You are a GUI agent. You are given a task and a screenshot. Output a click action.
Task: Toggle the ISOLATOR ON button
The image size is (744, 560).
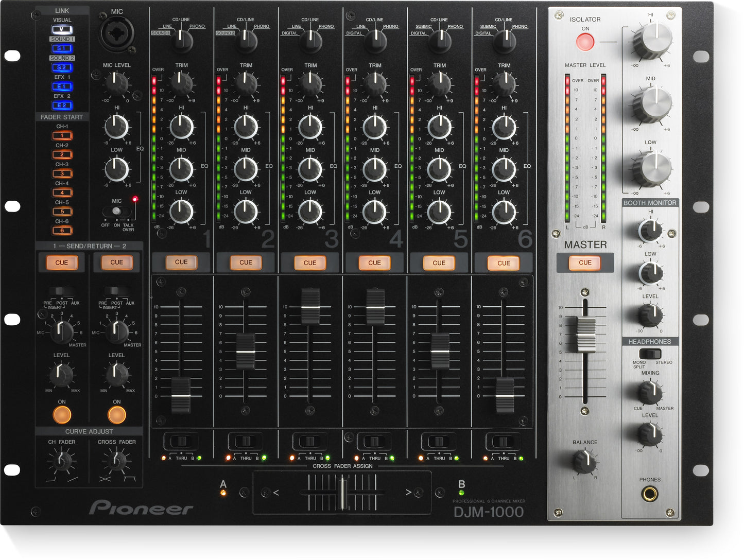(585, 42)
